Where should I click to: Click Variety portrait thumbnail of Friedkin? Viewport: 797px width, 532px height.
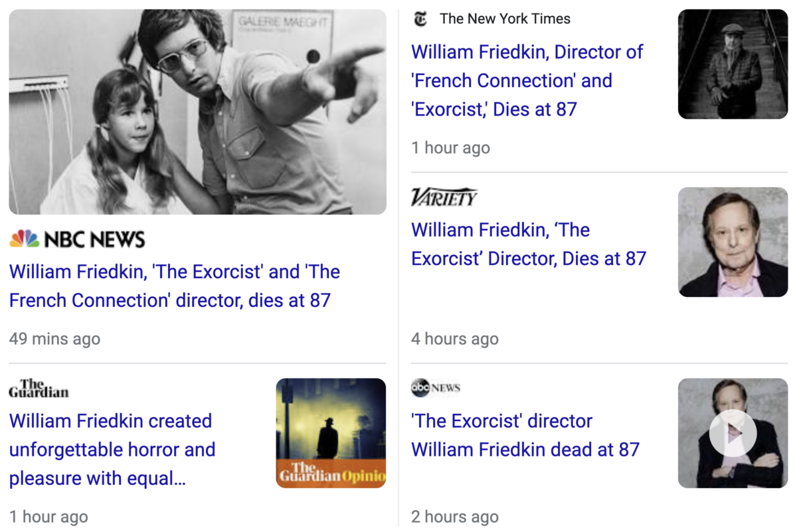point(733,242)
